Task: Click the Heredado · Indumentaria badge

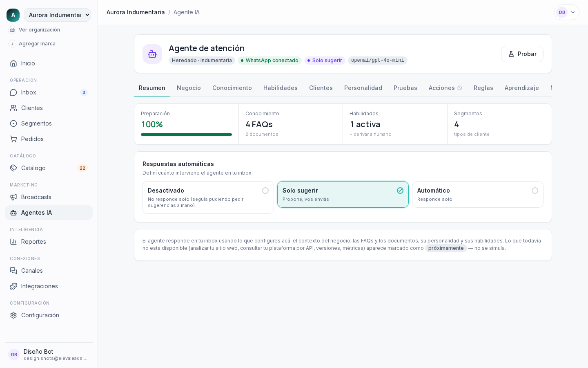Action: pyautogui.click(x=202, y=61)
